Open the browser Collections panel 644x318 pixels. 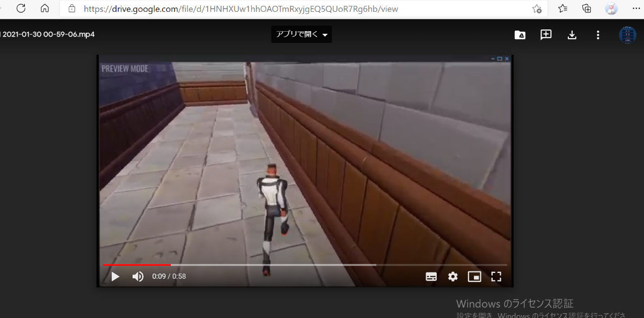587,9
